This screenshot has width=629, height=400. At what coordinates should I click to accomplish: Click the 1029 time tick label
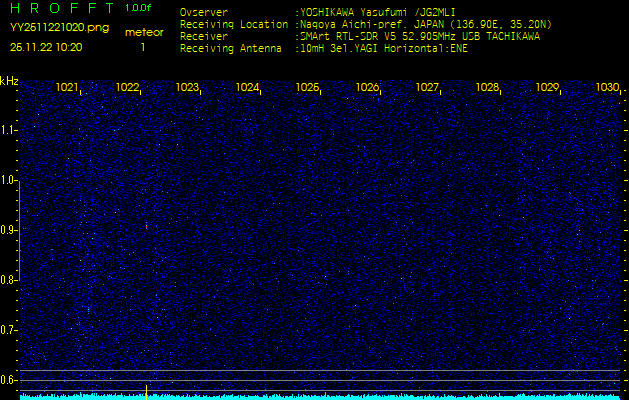click(547, 88)
